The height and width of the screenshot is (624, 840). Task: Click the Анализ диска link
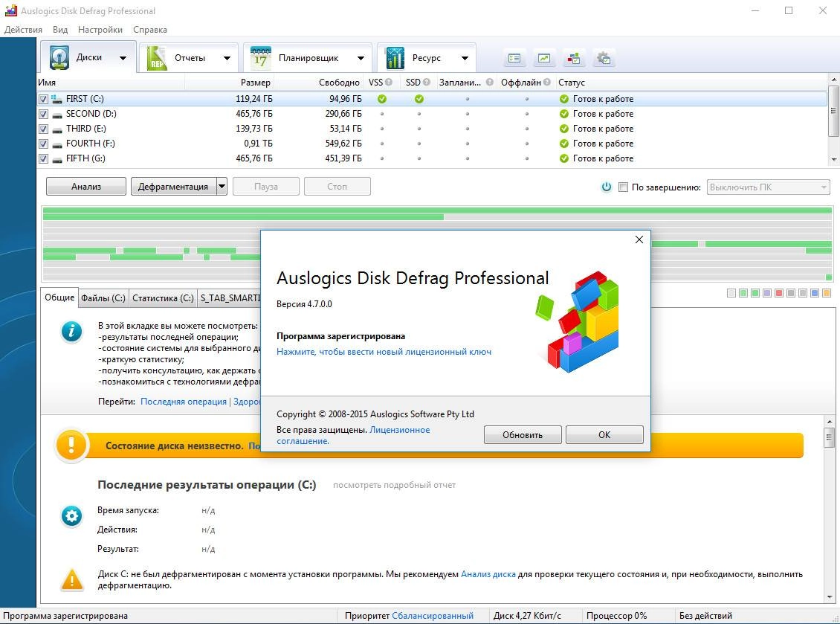coord(488,574)
